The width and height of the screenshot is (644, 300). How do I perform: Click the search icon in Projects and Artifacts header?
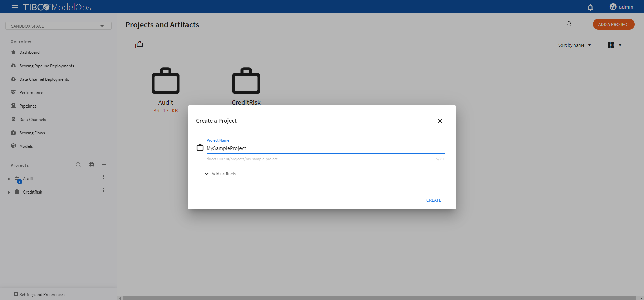[x=569, y=24]
